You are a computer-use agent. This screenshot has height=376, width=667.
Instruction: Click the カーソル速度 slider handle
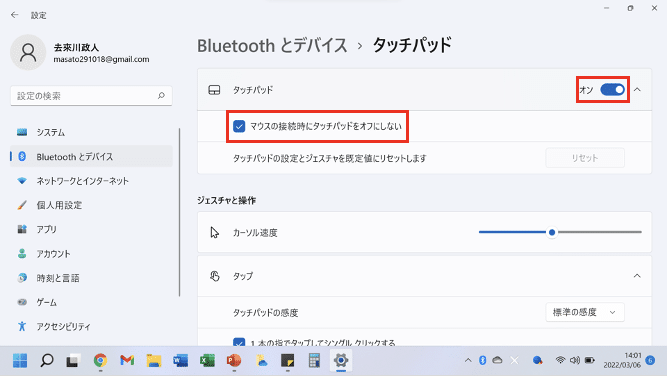[552, 232]
